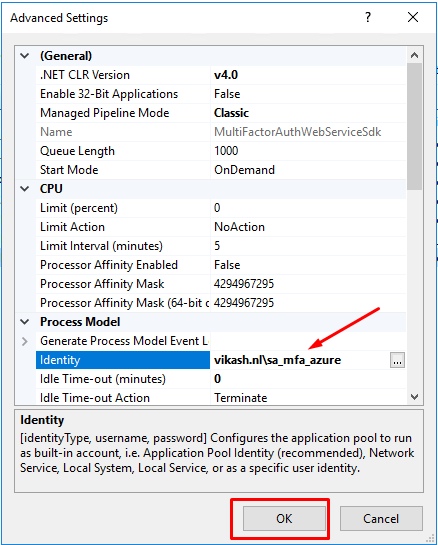Click the Cancel button

point(381,518)
